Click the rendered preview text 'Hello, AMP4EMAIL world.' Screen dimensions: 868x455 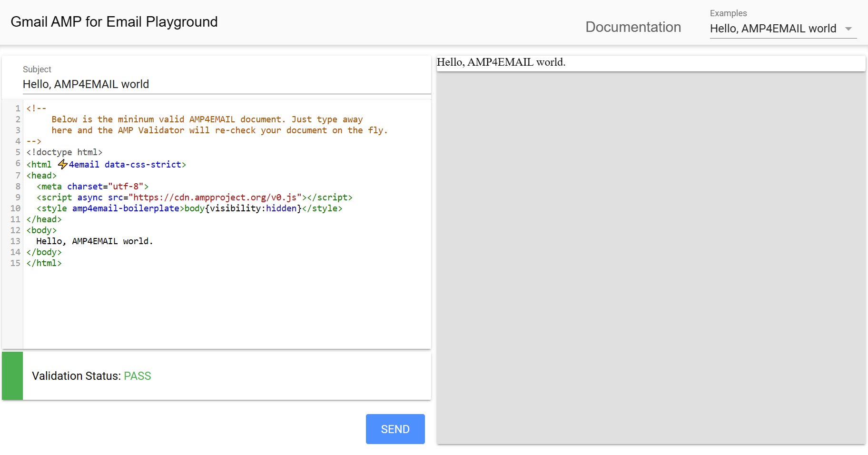coord(501,62)
